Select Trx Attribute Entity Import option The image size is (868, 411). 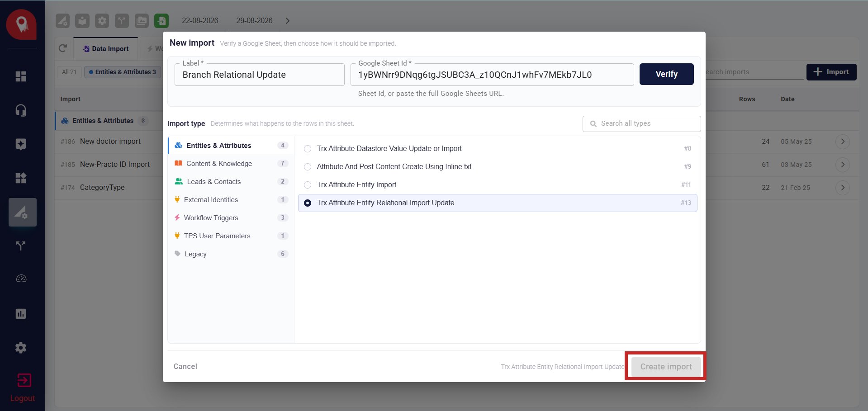pos(498,185)
